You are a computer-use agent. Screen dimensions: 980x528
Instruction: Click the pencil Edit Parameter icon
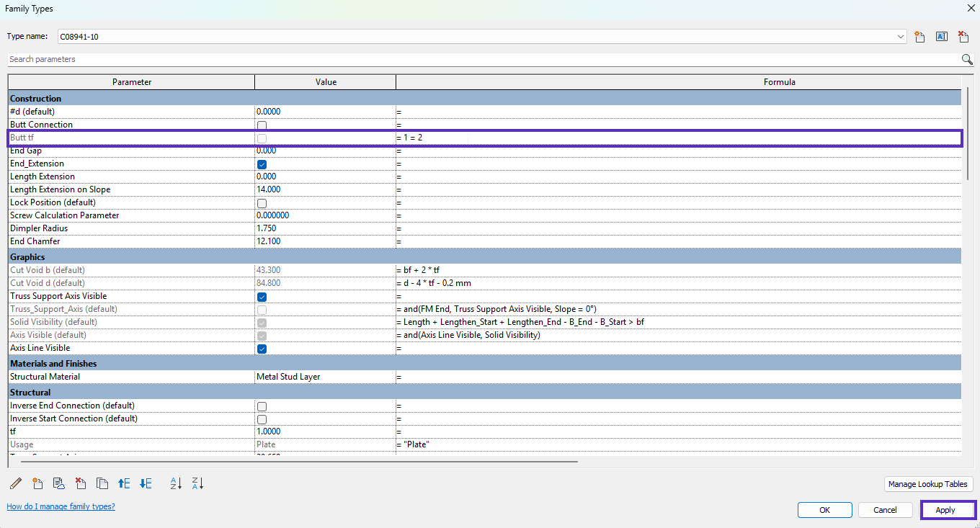(x=16, y=483)
